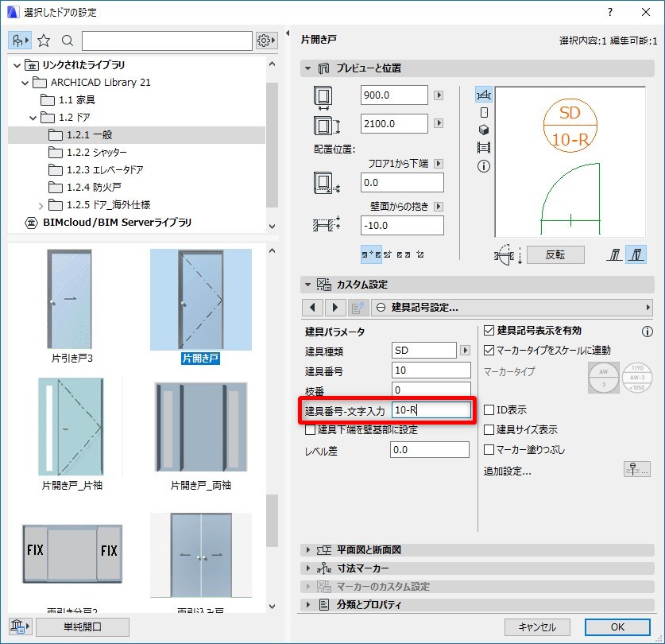Viewport: 665px width, 644px height.
Task: Confirm settings with the OK button
Action: (x=617, y=627)
